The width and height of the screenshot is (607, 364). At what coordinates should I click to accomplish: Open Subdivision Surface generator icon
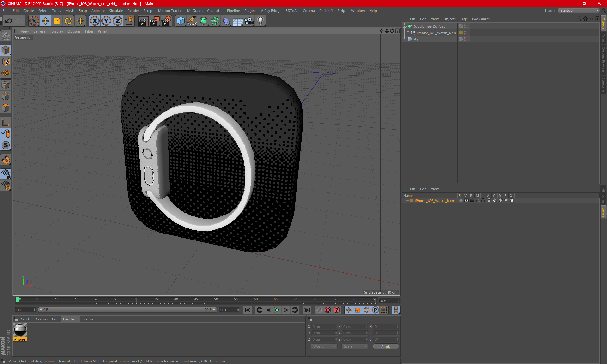coord(204,21)
